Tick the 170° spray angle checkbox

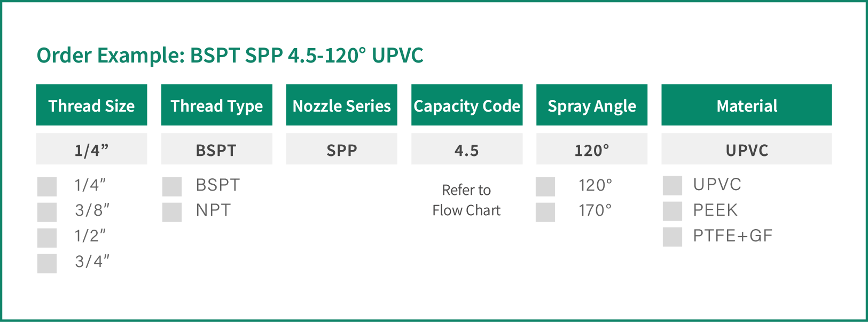coord(545,212)
